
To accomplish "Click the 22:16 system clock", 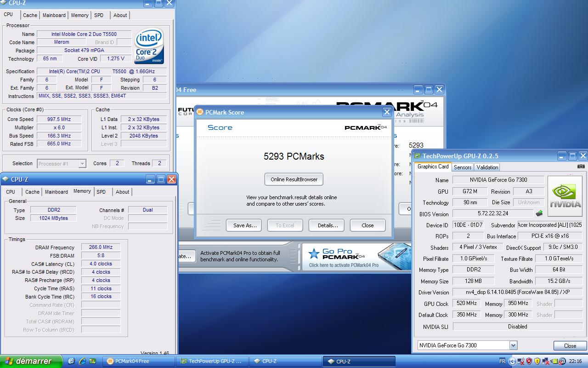I will [576, 361].
